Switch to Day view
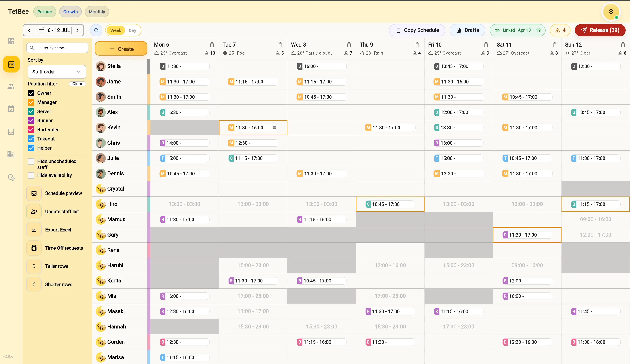Viewport: 630px width, 364px height. coord(132,30)
